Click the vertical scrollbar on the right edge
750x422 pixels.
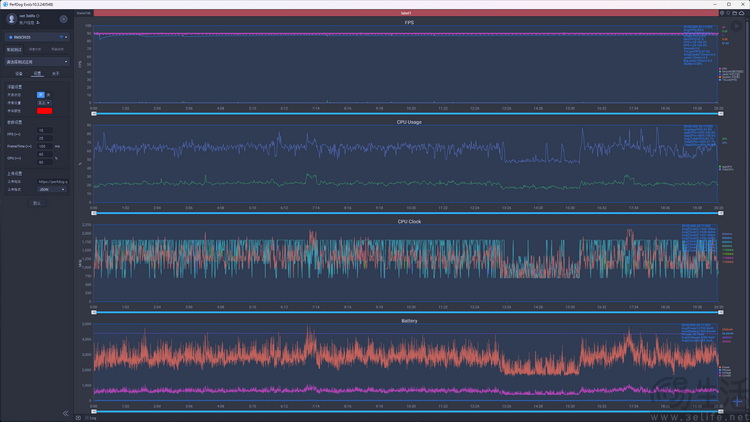point(747,215)
